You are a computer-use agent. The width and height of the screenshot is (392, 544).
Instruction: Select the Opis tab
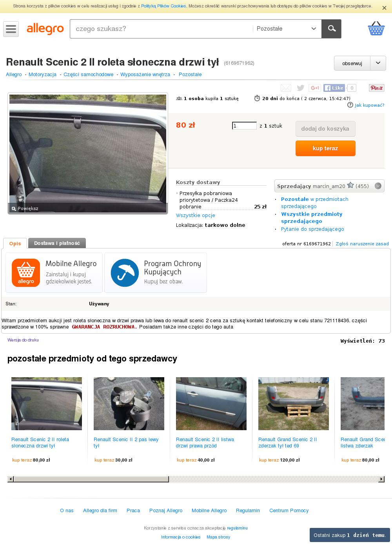(15, 243)
